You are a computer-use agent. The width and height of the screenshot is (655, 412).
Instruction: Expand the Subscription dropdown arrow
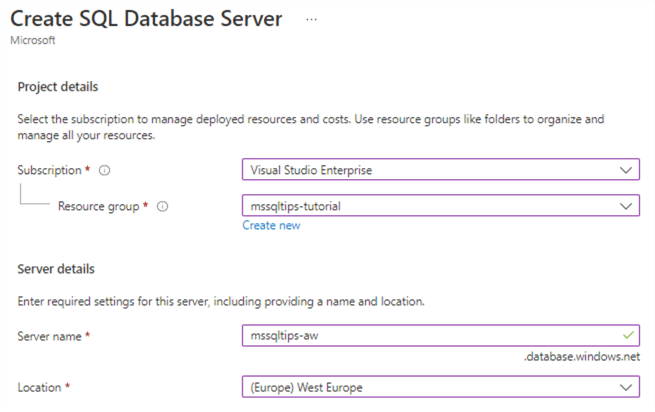coord(626,171)
